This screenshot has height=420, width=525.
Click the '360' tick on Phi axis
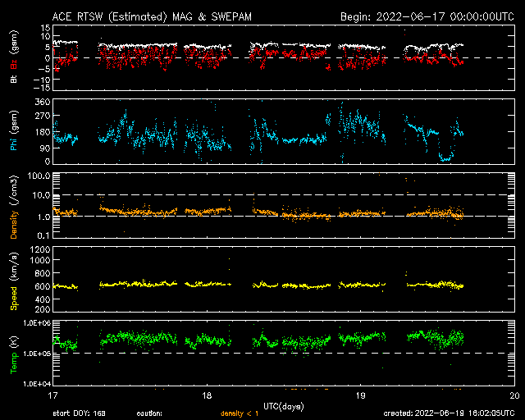point(43,102)
